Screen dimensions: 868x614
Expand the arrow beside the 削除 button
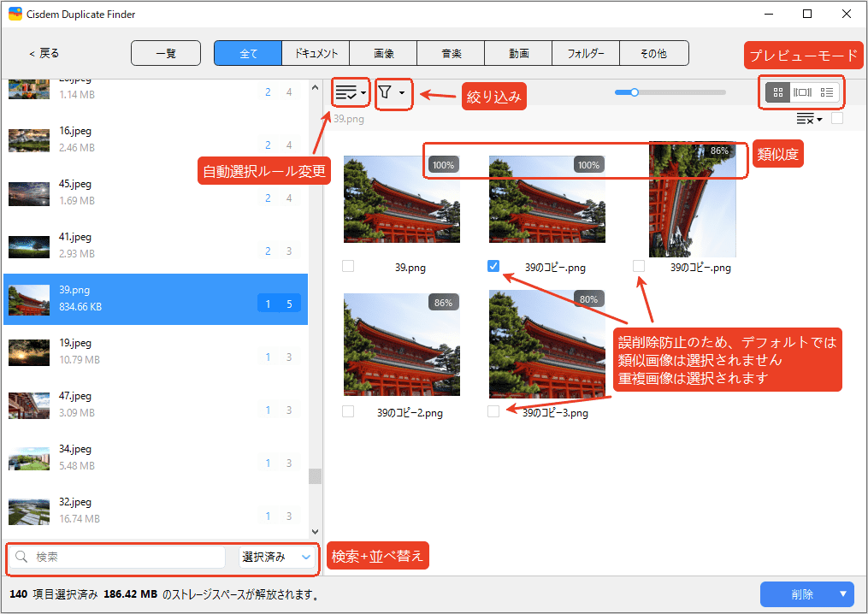coord(843,594)
